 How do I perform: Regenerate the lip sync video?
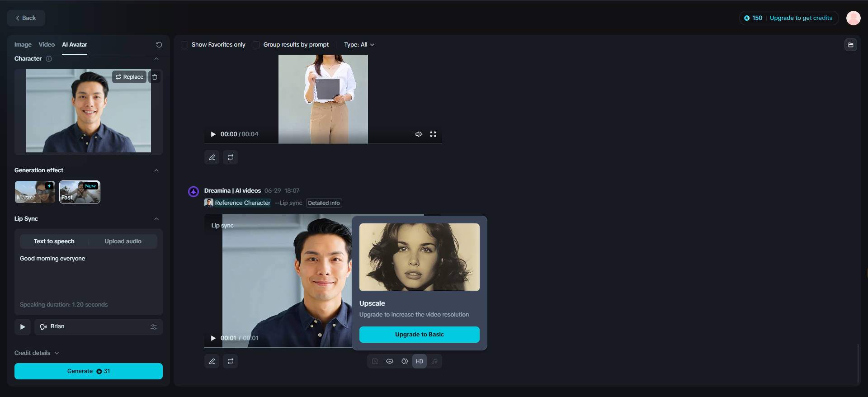(231, 361)
